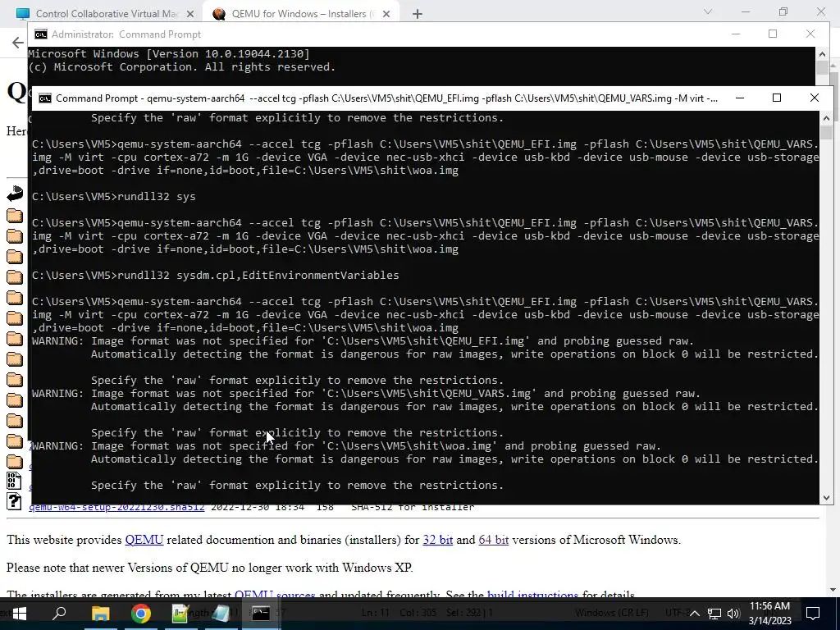Click the question-mark unknown file icon in the listing

(14, 501)
